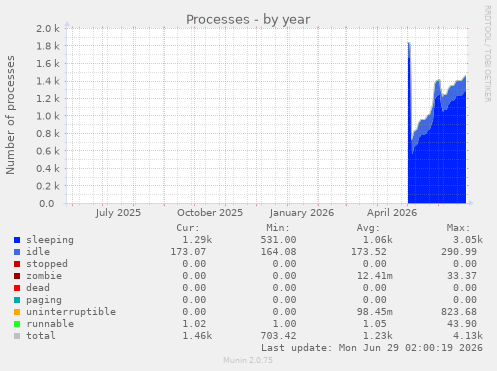Click runnable average value 1.05
Image resolution: width=497 pixels, height=371 pixels.
tap(375, 324)
